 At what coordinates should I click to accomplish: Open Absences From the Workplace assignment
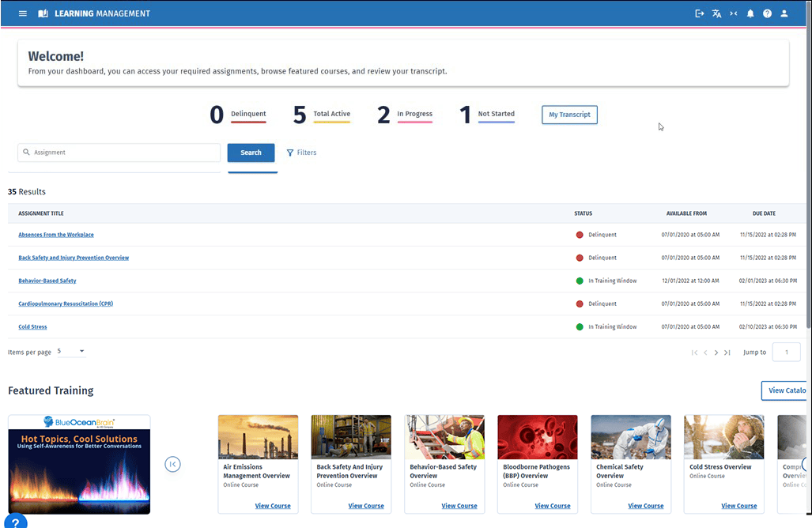point(56,235)
